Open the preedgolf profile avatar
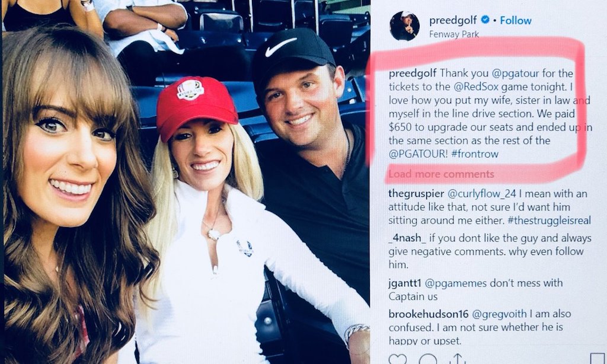 404,26
